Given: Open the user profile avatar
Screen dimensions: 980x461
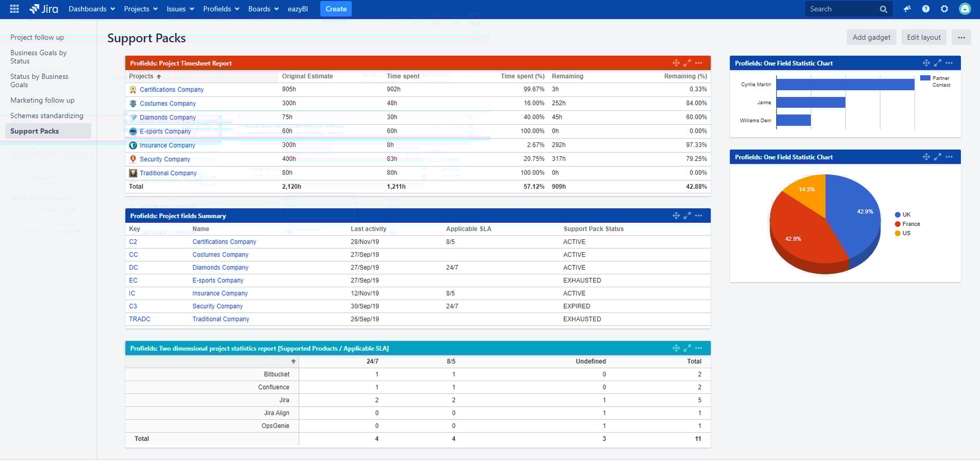Looking at the screenshot, I should (x=965, y=9).
